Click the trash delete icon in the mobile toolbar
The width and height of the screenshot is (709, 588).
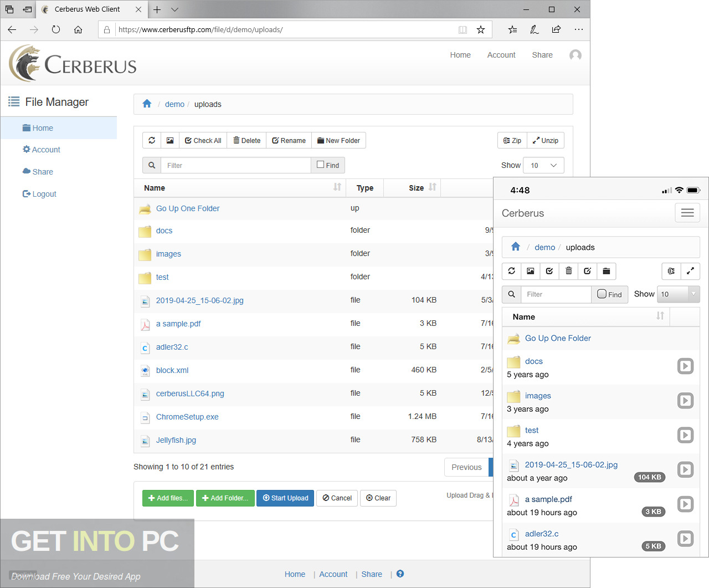coord(569,271)
